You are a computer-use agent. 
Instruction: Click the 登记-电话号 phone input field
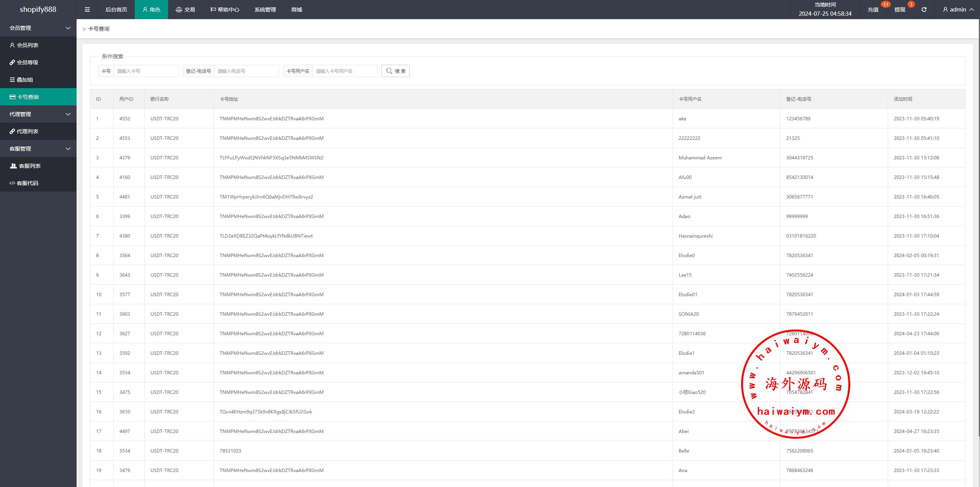pyautogui.click(x=246, y=71)
